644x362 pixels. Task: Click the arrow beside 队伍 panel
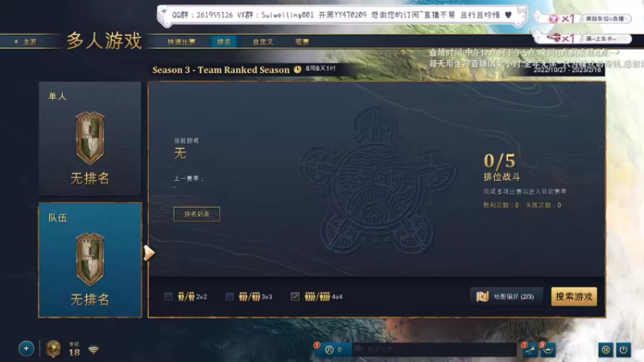point(149,253)
